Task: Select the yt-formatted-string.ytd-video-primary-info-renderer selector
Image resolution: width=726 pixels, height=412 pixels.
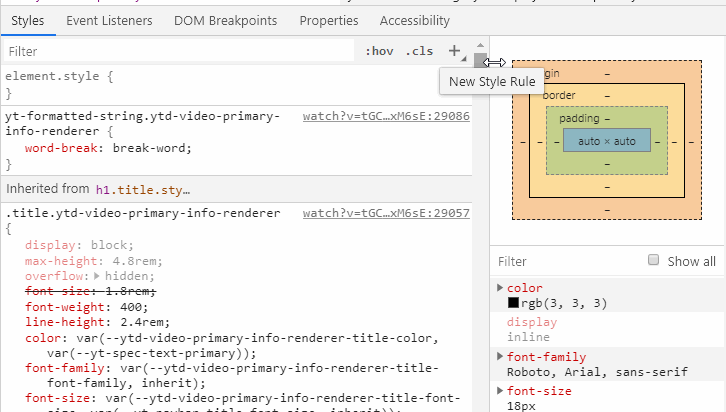Action: click(x=143, y=124)
